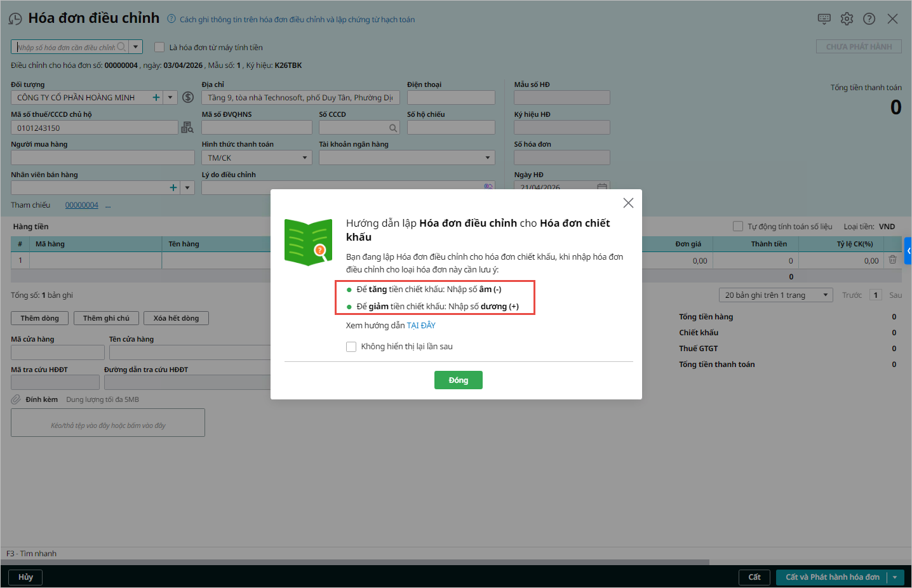Screen dimensions: 912x588
Task: Click the 'Thêm dòng' button
Action: (39, 318)
